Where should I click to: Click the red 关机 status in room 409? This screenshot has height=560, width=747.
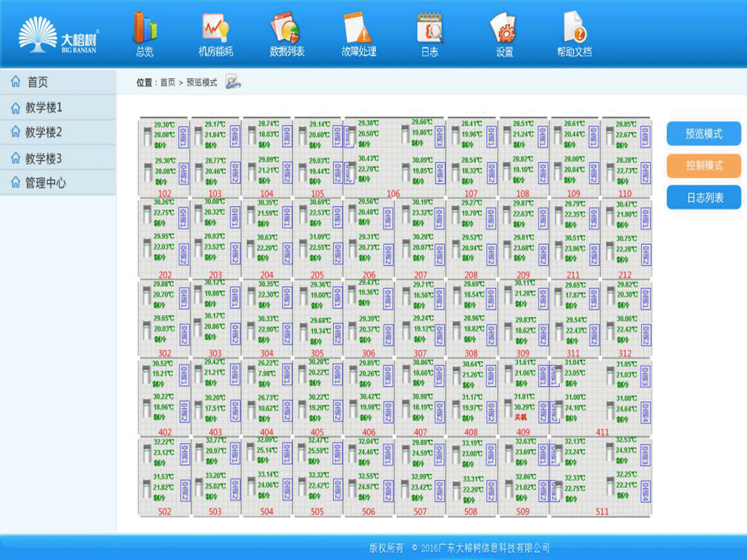point(520,418)
